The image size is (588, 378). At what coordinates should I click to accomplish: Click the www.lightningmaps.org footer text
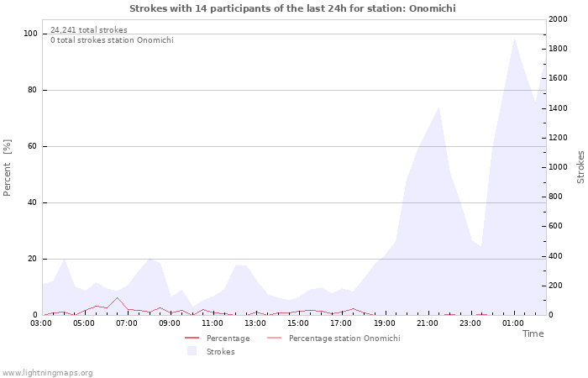click(x=47, y=373)
